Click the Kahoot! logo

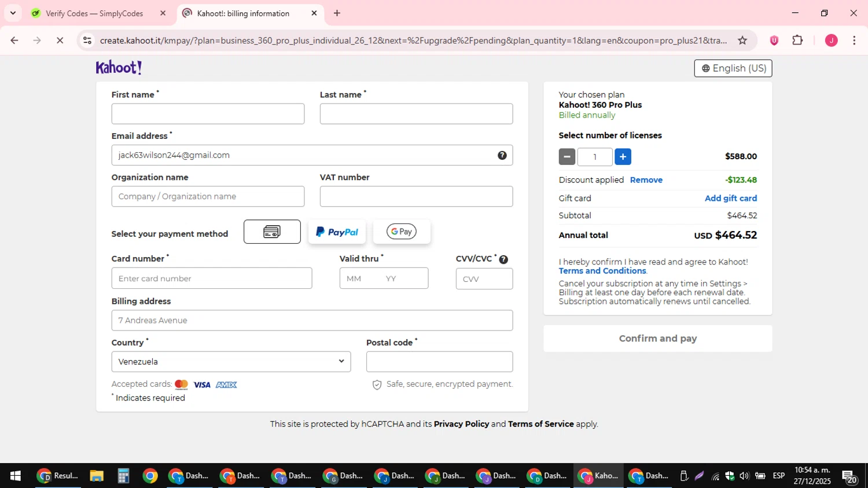pyautogui.click(x=119, y=68)
